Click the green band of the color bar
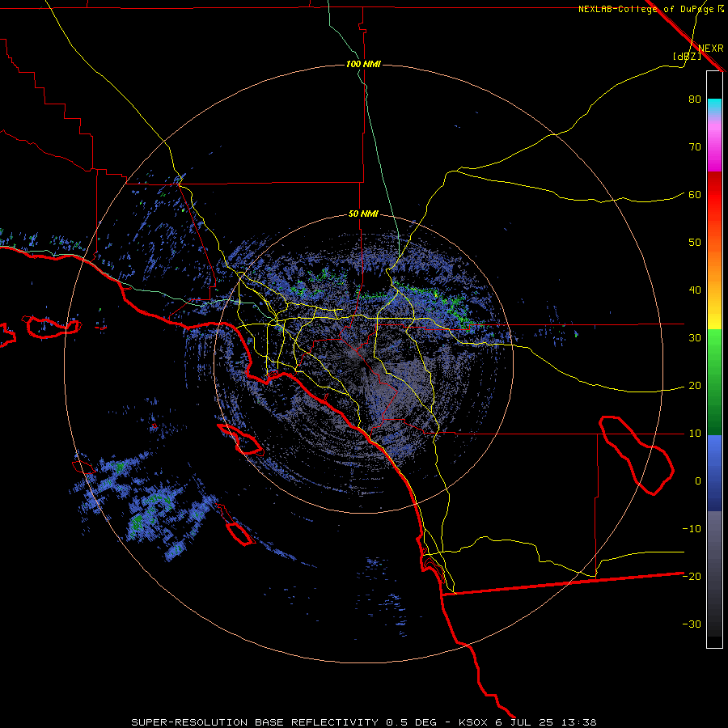 [714, 382]
